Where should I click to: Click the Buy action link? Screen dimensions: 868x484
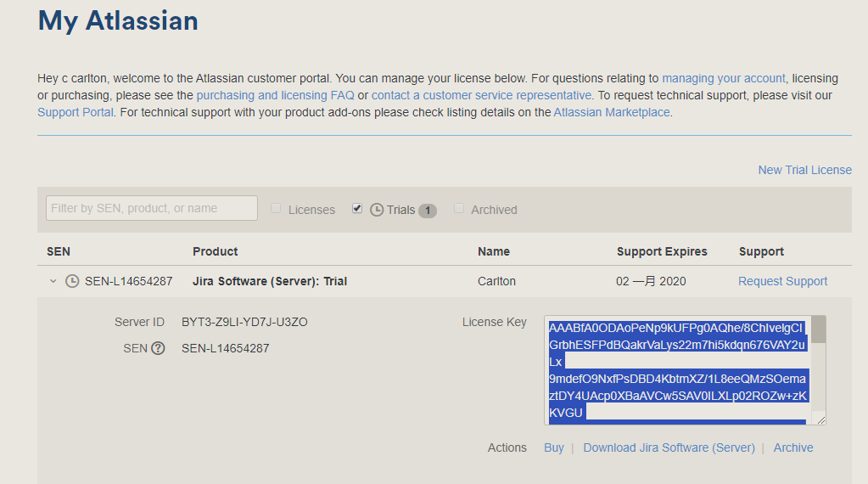553,447
